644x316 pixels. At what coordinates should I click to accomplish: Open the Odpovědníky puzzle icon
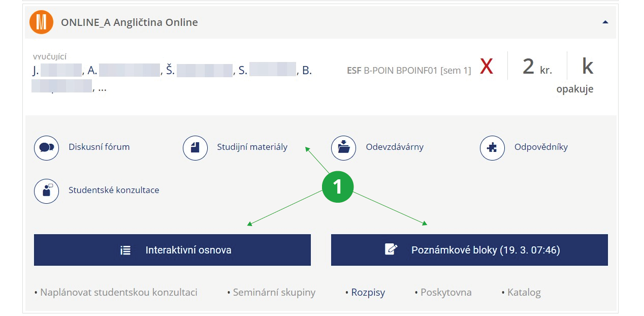(493, 148)
